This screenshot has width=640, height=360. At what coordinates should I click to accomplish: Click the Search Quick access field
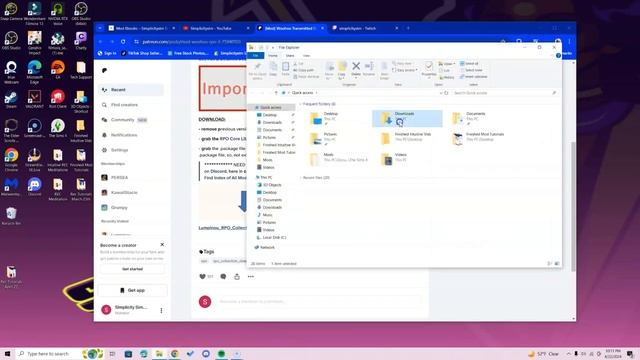pyautogui.click(x=504, y=93)
